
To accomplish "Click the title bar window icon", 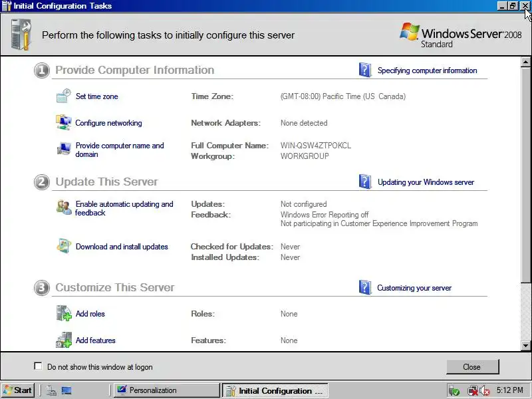I will (7, 6).
